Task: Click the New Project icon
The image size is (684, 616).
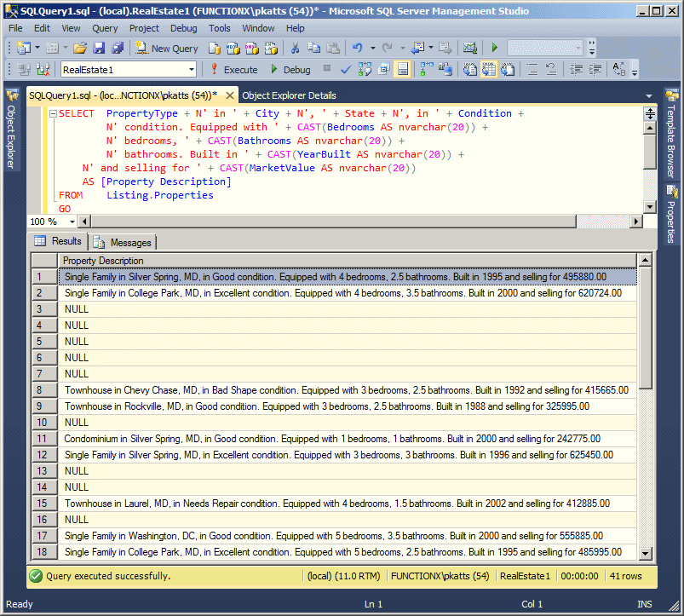Action: [x=24, y=48]
